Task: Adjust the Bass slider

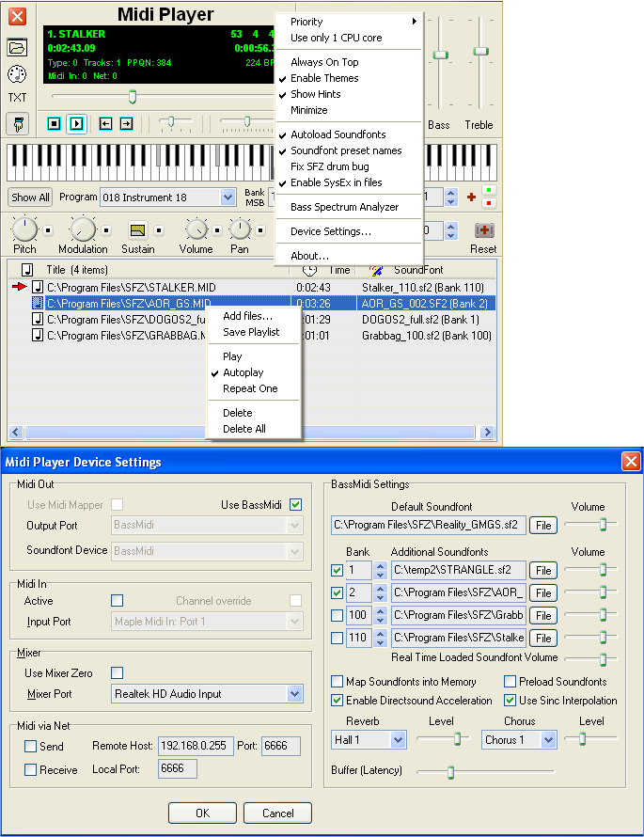Action: (x=440, y=55)
